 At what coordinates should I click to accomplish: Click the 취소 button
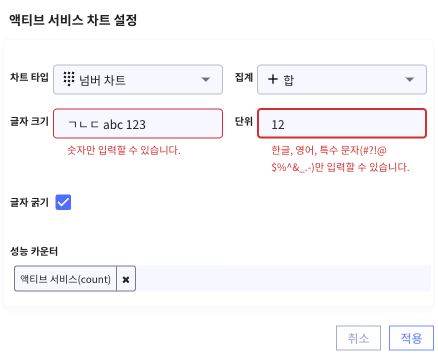358,338
